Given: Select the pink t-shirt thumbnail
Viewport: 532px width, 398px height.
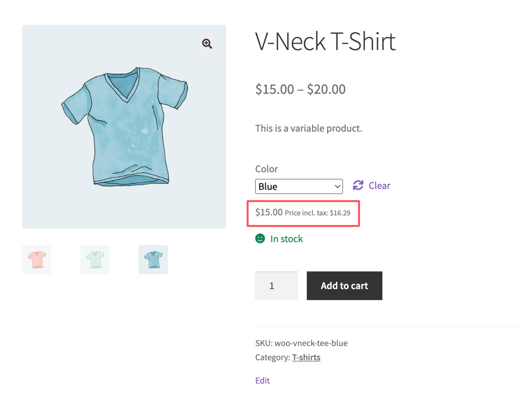Looking at the screenshot, I should [x=36, y=259].
